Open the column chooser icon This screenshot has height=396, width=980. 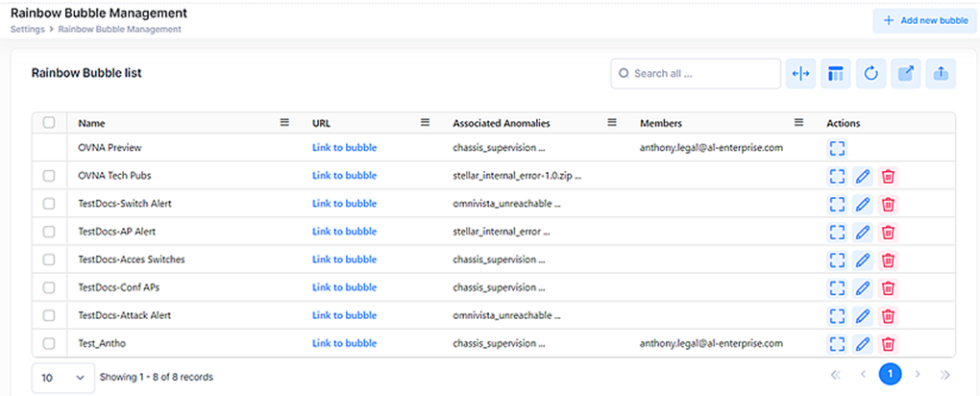click(x=835, y=74)
